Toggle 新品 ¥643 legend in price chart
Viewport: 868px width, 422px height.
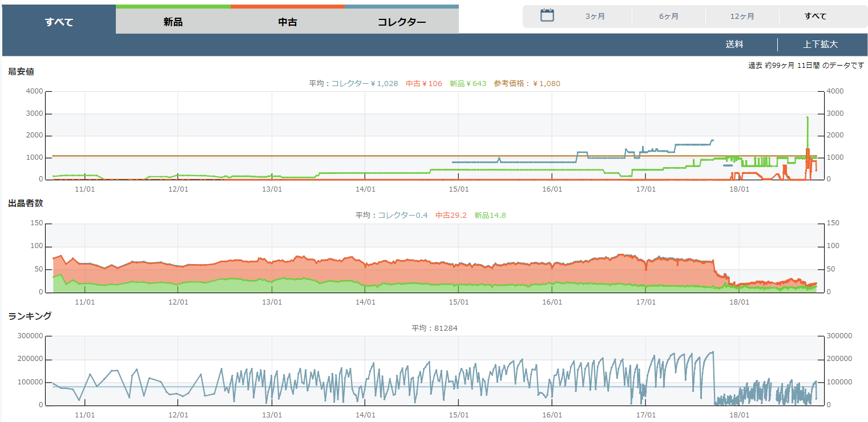468,84
